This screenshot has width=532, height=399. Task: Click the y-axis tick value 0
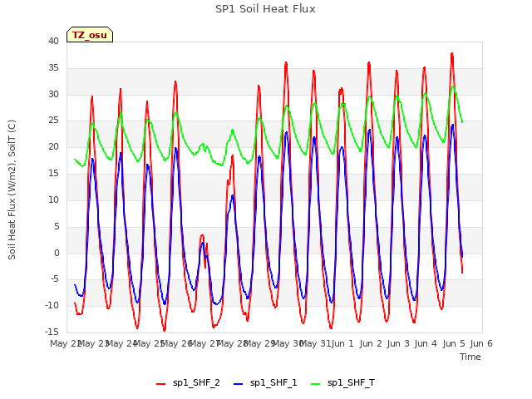[57, 253]
